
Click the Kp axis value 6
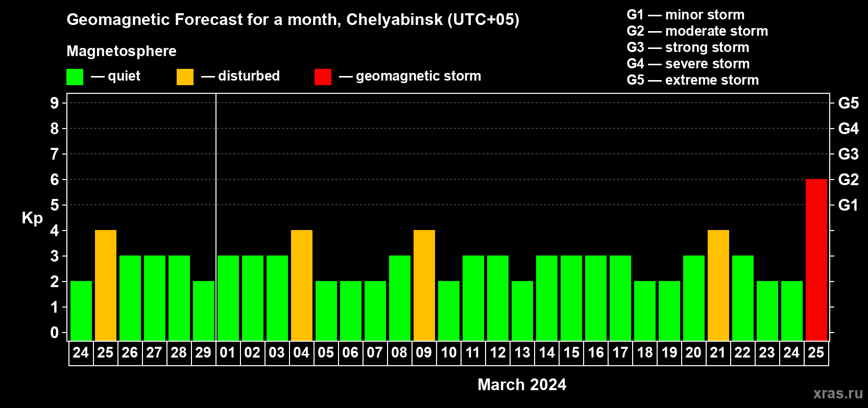click(55, 180)
